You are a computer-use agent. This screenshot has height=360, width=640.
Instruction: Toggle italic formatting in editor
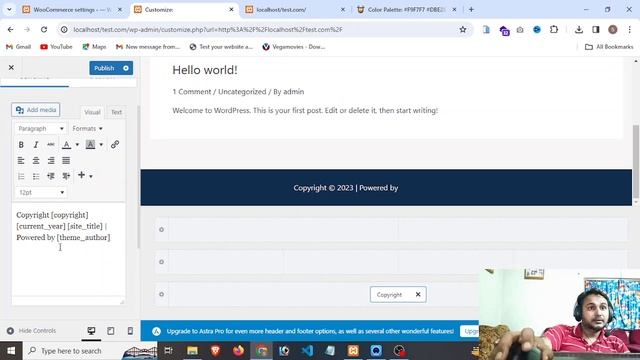[36, 144]
